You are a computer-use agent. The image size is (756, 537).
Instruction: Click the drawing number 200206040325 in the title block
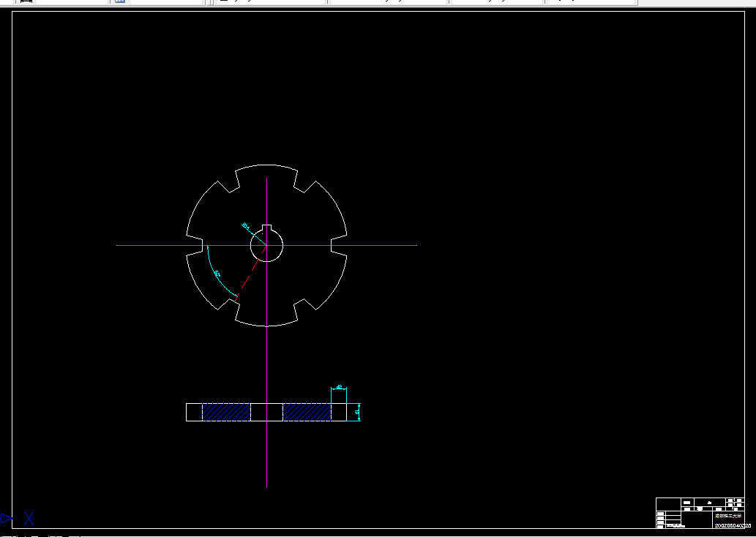733,525
